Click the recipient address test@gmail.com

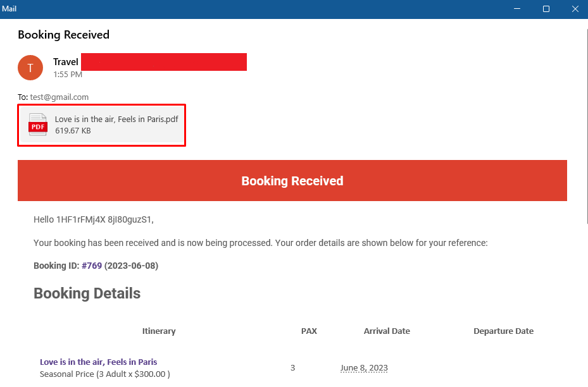click(59, 97)
